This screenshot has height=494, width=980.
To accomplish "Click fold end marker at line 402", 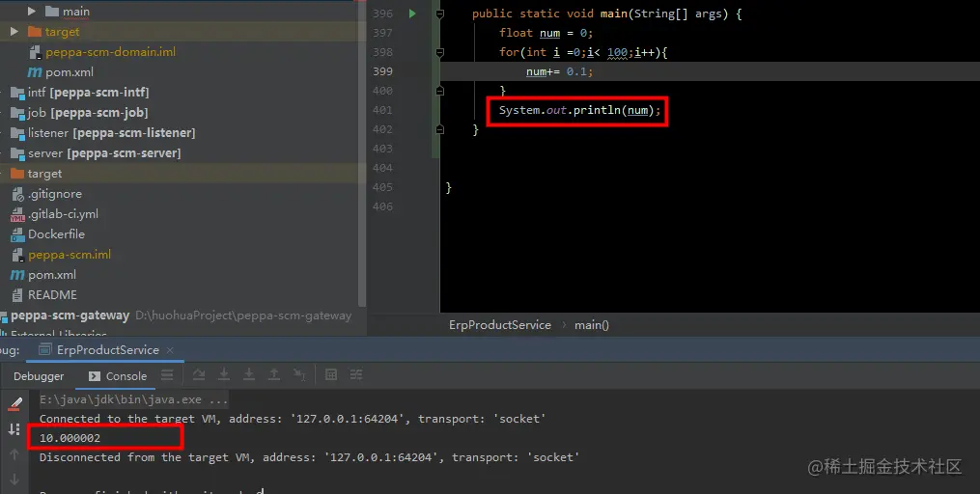I will [x=440, y=130].
